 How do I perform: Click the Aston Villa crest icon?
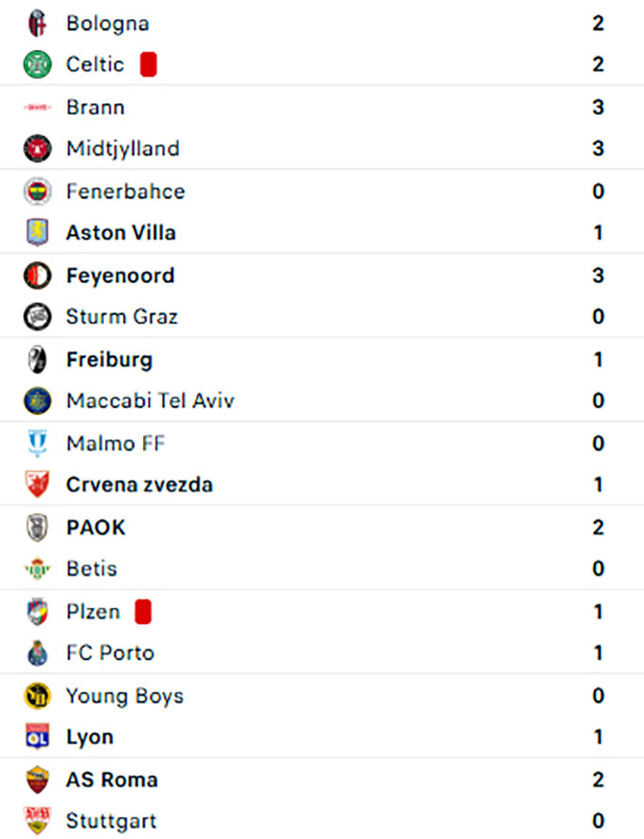tap(37, 233)
